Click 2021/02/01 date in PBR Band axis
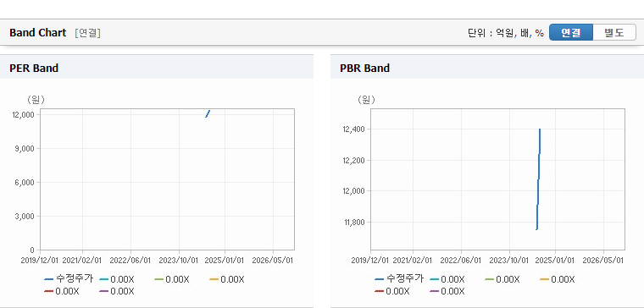 coord(412,261)
